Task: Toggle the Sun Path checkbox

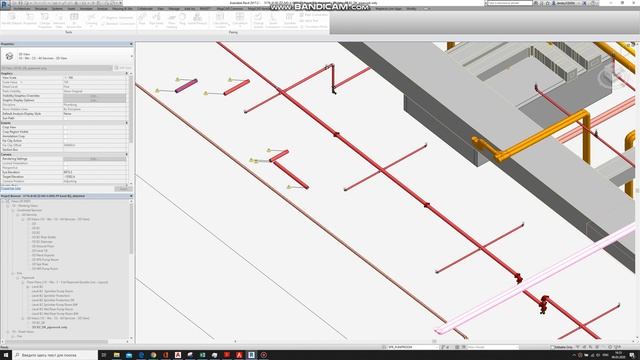Action: tap(66, 118)
